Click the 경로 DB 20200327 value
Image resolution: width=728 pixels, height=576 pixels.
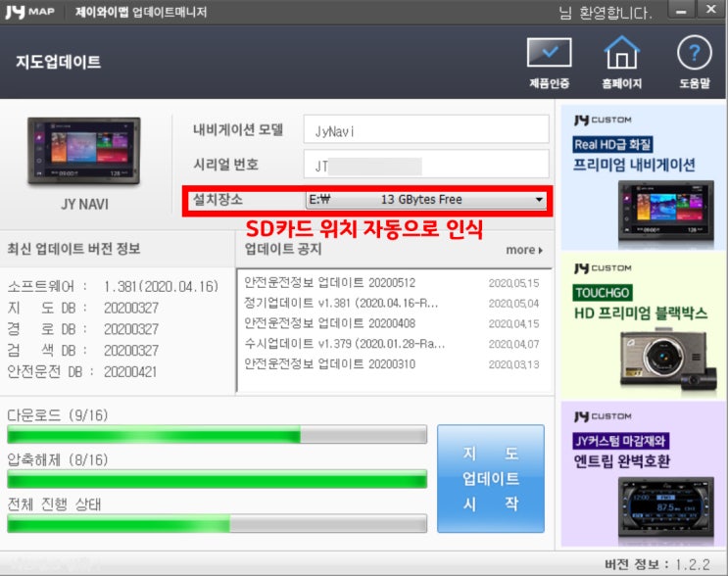[131, 329]
